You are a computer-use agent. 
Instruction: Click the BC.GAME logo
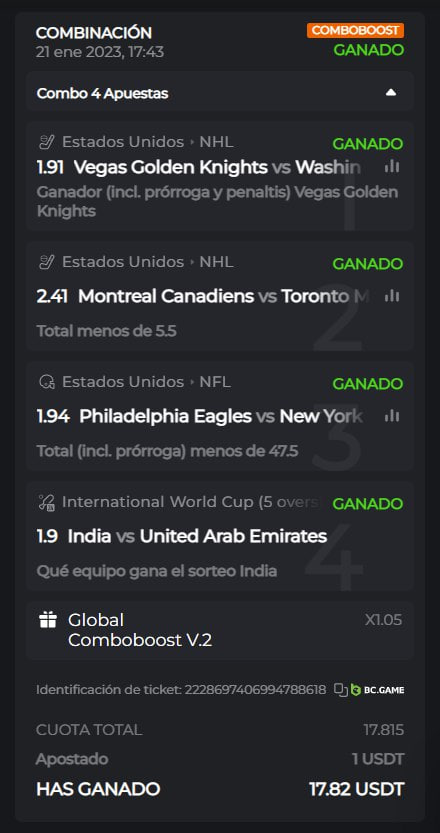tap(378, 690)
